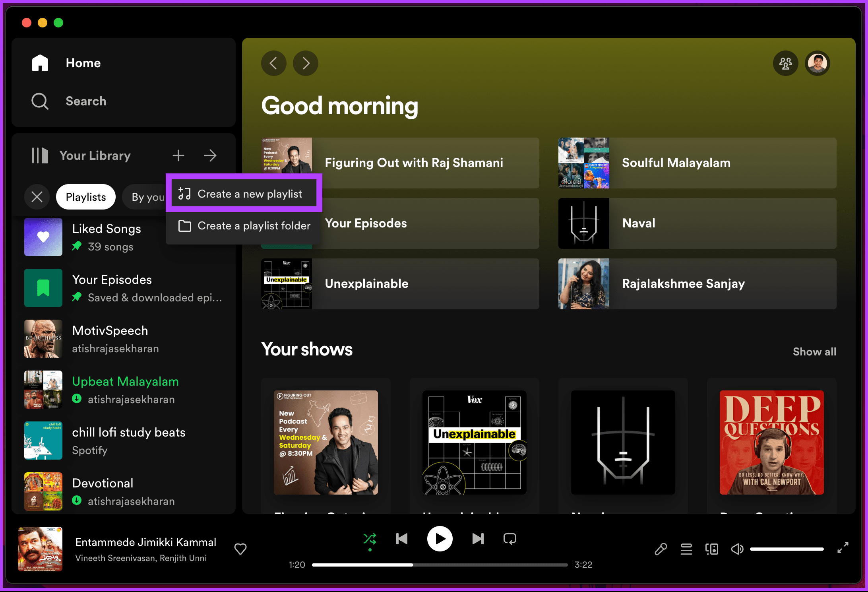Screen dimensions: 868x592
Task: Open Your Episodes in the library list
Action: (124, 288)
